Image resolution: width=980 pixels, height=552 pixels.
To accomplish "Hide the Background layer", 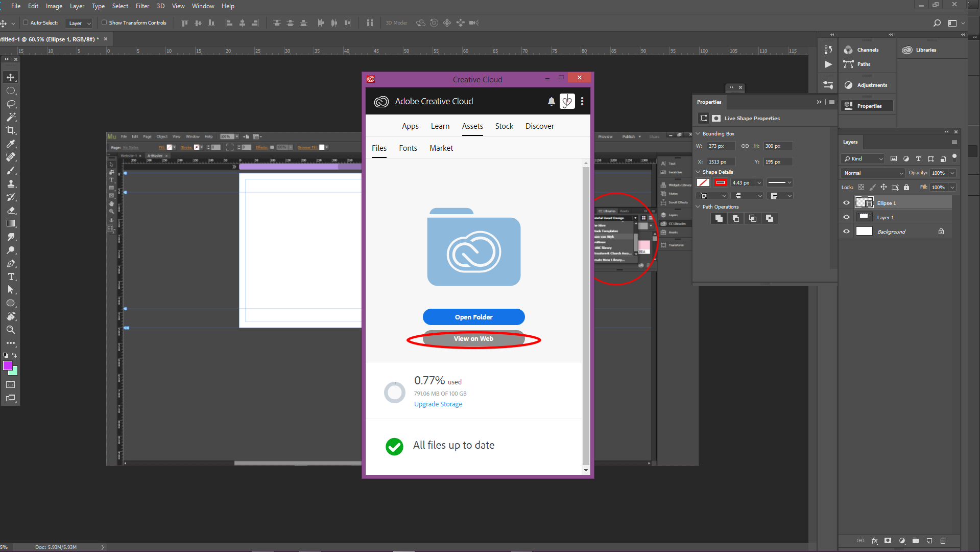I will 846,232.
